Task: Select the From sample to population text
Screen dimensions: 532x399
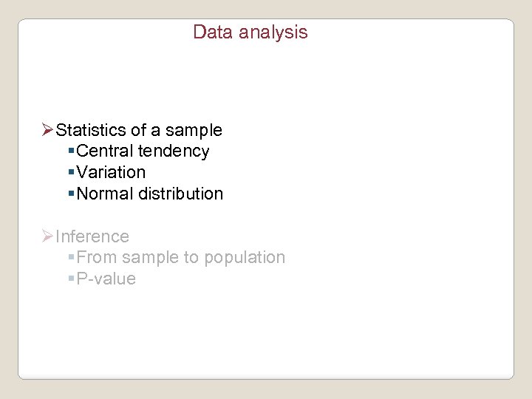Action: tap(180, 258)
